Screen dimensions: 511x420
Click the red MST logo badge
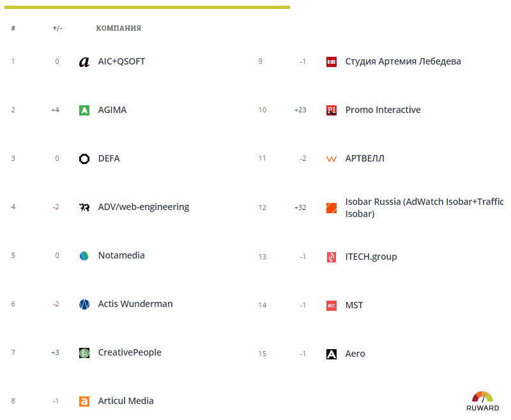331,305
